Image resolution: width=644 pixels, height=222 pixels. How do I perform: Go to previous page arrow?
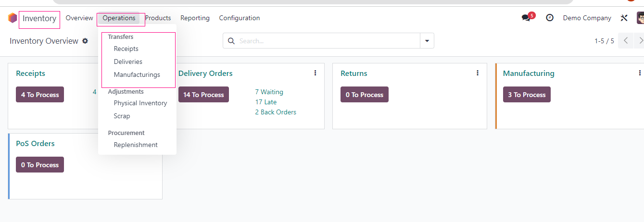[626, 41]
